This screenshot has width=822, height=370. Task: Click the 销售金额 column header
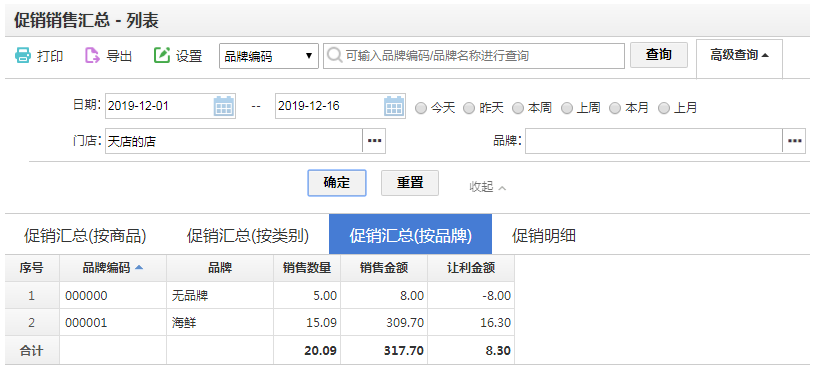(x=384, y=268)
